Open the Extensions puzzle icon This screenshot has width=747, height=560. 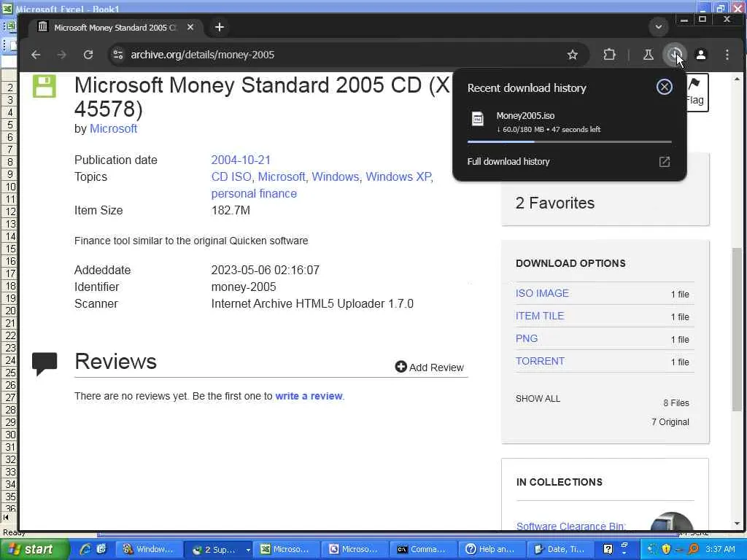[x=609, y=55]
